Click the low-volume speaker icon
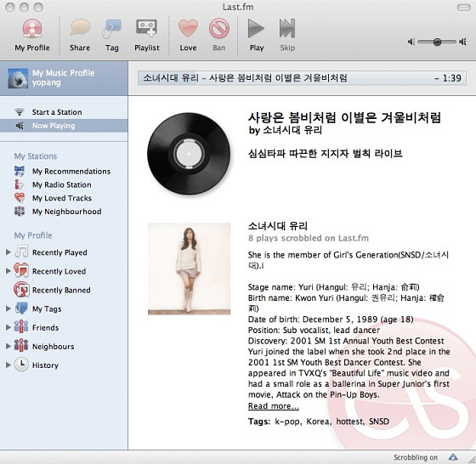The width and height of the screenshot is (476, 464). tap(411, 42)
